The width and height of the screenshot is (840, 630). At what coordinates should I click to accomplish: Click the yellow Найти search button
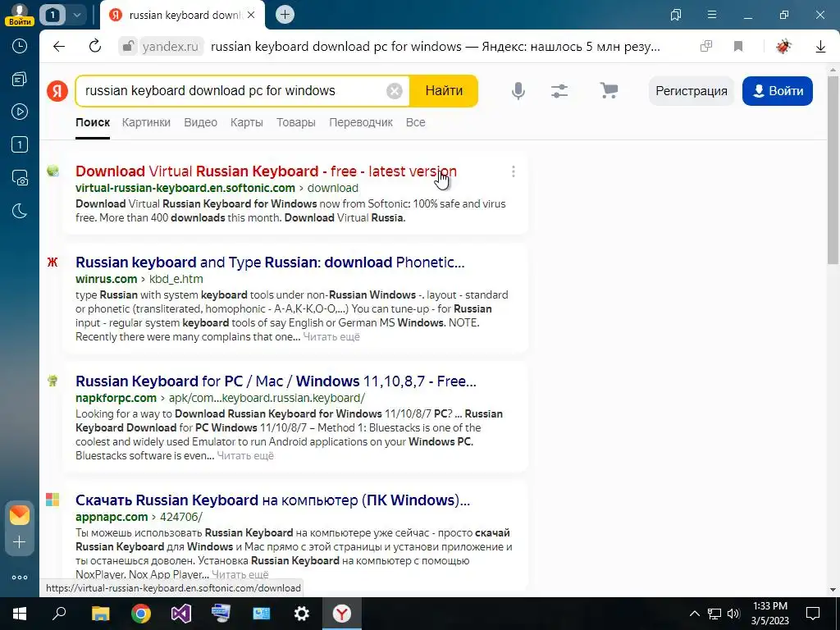pos(444,91)
